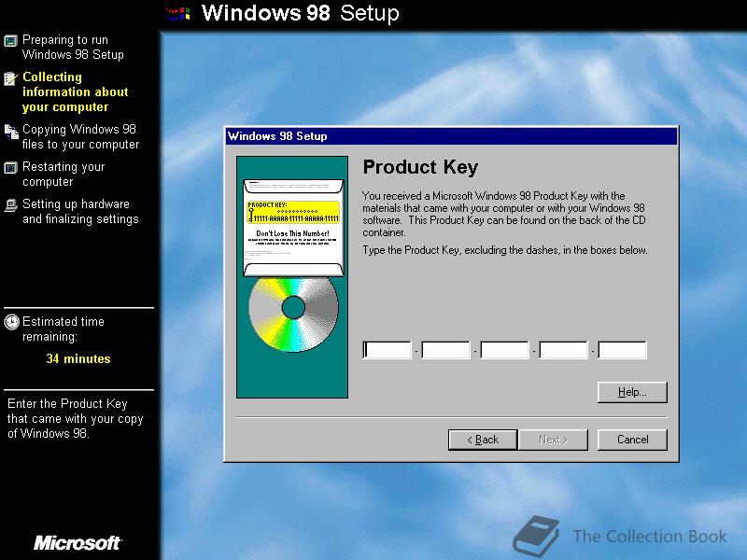This screenshot has width=747, height=560.
Task: Click the Estimated time clock icon
Action: [x=11, y=322]
